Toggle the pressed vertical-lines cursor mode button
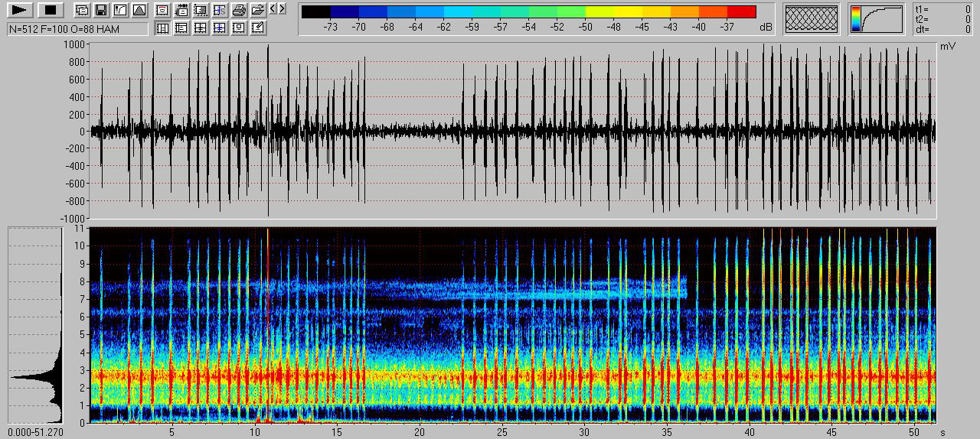Screen dimensions: 980x439 point(163,28)
